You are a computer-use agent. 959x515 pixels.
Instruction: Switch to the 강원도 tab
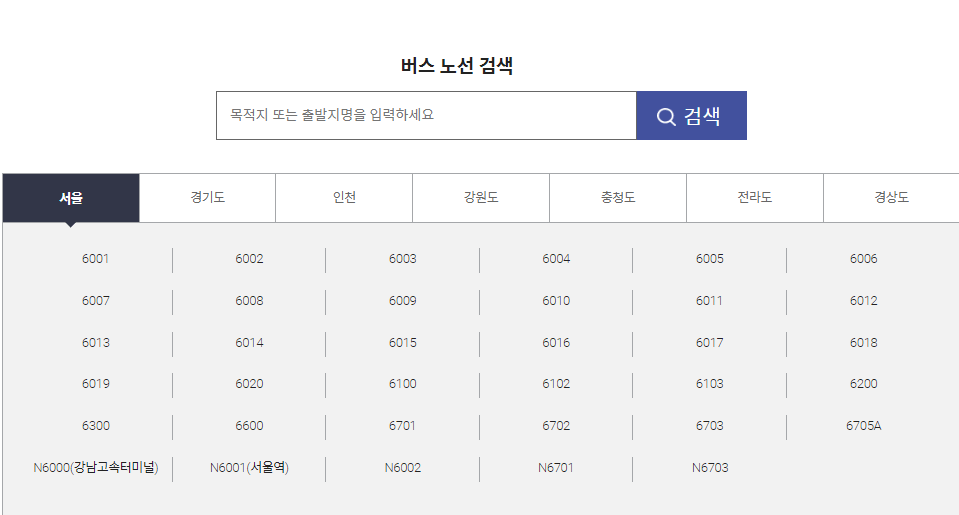[481, 198]
